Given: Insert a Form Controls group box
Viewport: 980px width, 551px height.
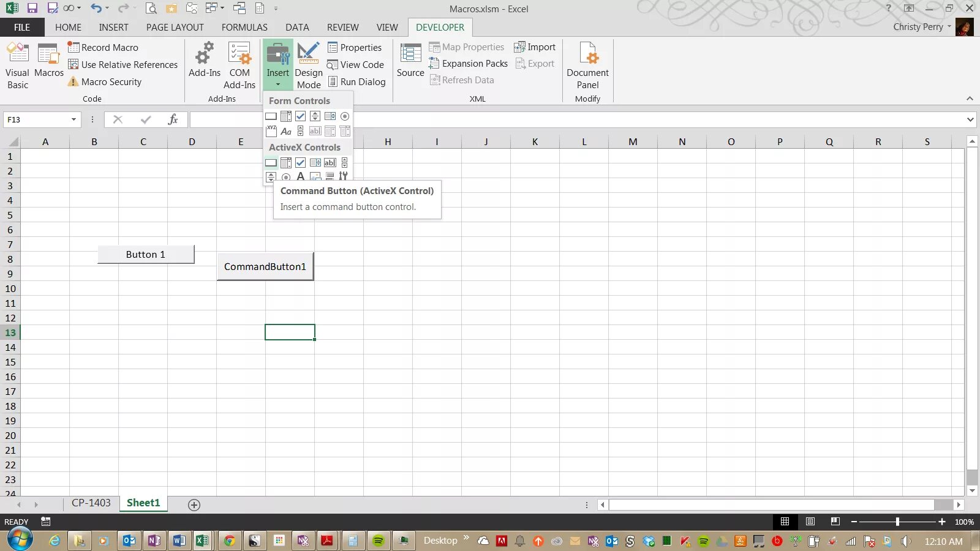Looking at the screenshot, I should pos(271,131).
